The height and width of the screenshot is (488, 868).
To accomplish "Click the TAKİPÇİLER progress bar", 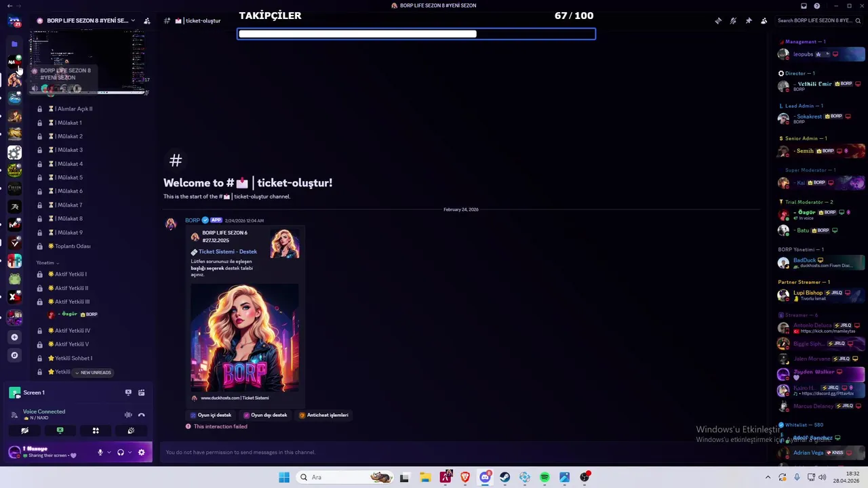I will pos(416,34).
